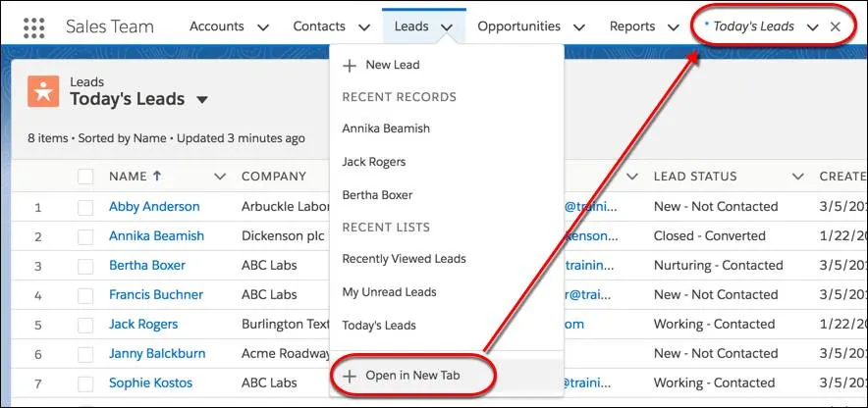The height and width of the screenshot is (408, 868).
Task: Check the box for Jack Rogers row
Action: [x=85, y=325]
